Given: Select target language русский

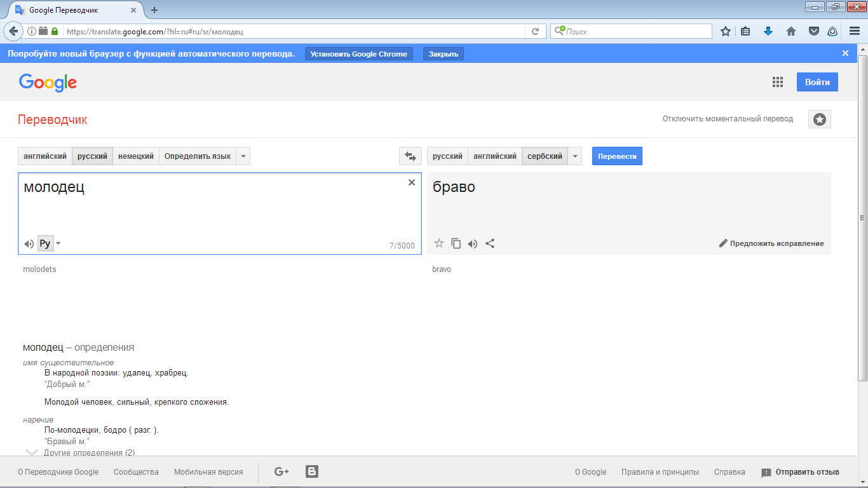Looking at the screenshot, I should click(x=447, y=156).
